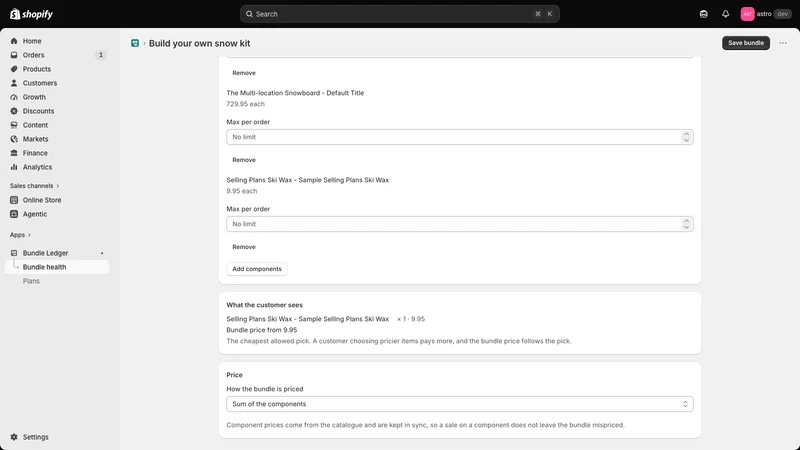This screenshot has width=800, height=450.
Task: Select the Products tag icon
Action: click(14, 69)
